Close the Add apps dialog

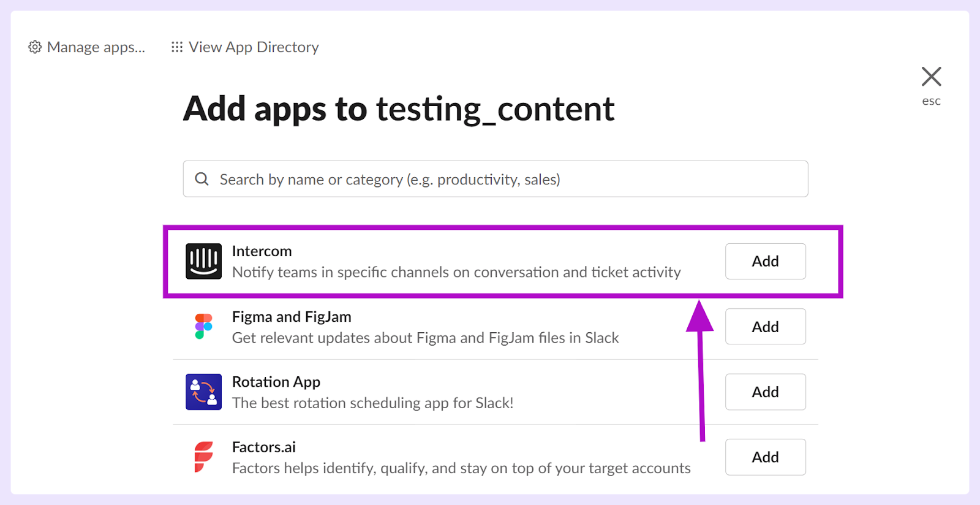point(931,77)
